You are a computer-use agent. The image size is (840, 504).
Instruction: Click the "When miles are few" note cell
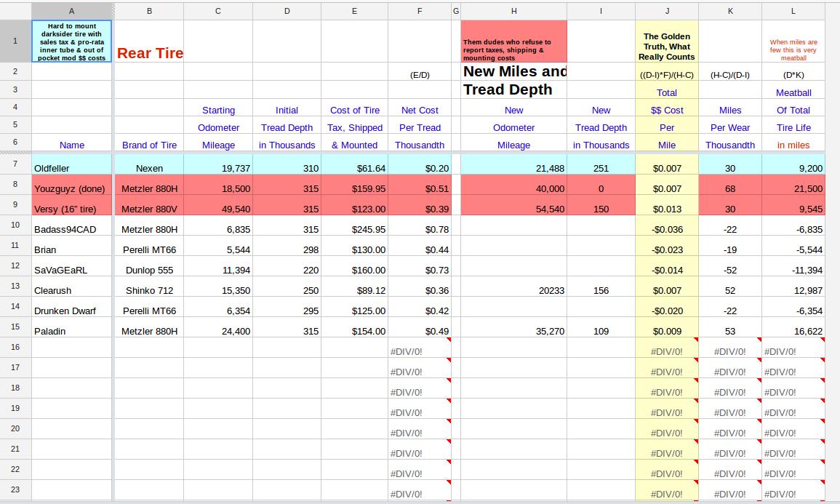793,49
